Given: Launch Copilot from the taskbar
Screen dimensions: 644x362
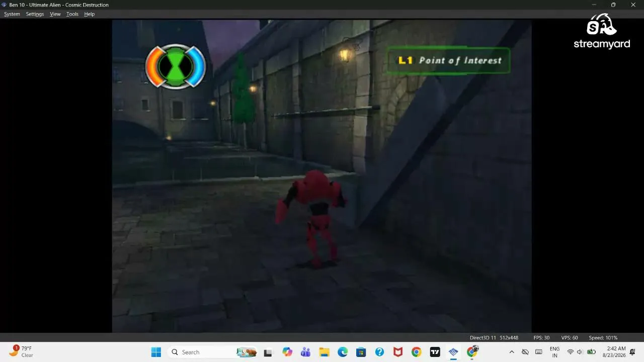Looking at the screenshot, I should [x=287, y=352].
